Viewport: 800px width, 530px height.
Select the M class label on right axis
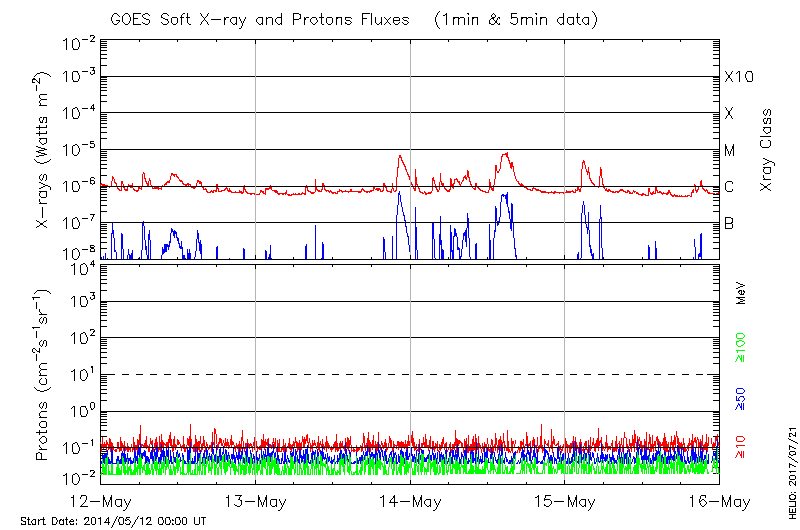(730, 150)
